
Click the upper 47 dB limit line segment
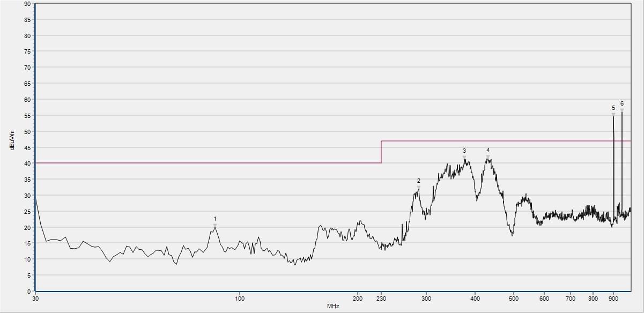(x=504, y=141)
